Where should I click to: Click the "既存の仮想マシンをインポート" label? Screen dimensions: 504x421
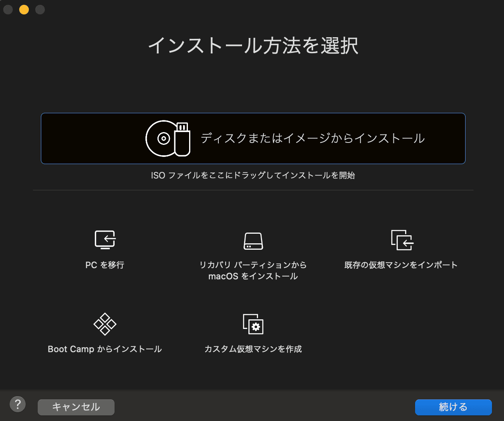(400, 265)
